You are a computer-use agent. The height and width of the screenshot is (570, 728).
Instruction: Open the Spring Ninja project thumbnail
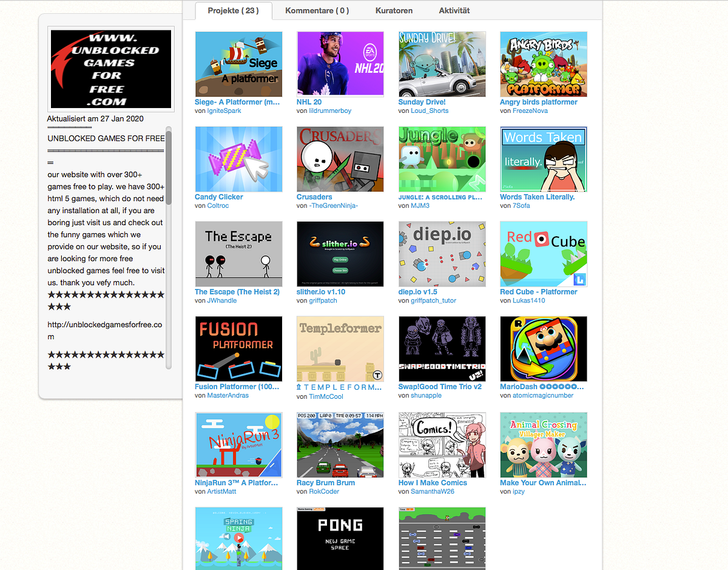coord(238,538)
